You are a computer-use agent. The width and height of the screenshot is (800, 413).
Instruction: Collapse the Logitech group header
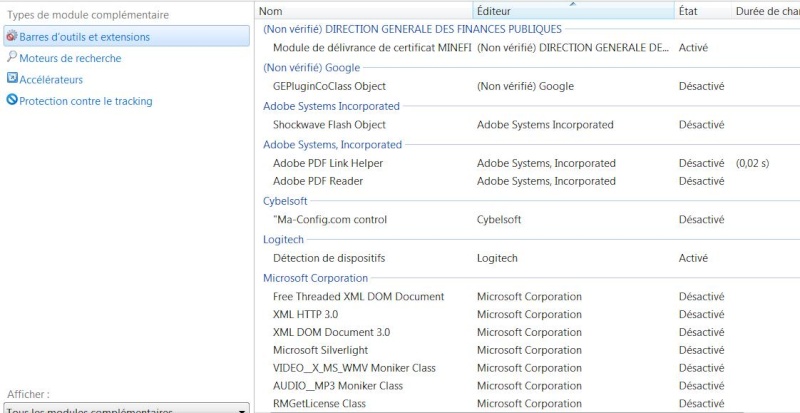(283, 239)
